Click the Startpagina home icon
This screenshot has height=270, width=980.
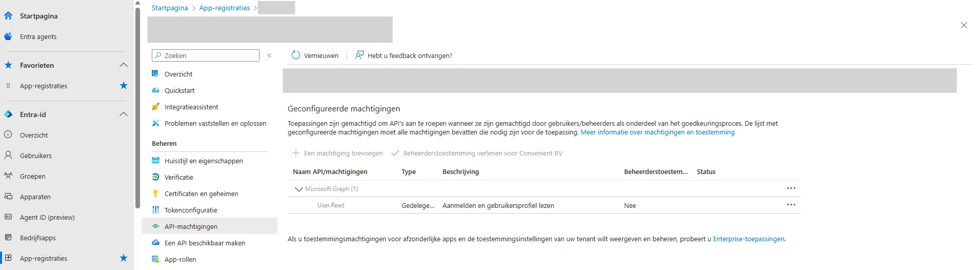tap(8, 16)
